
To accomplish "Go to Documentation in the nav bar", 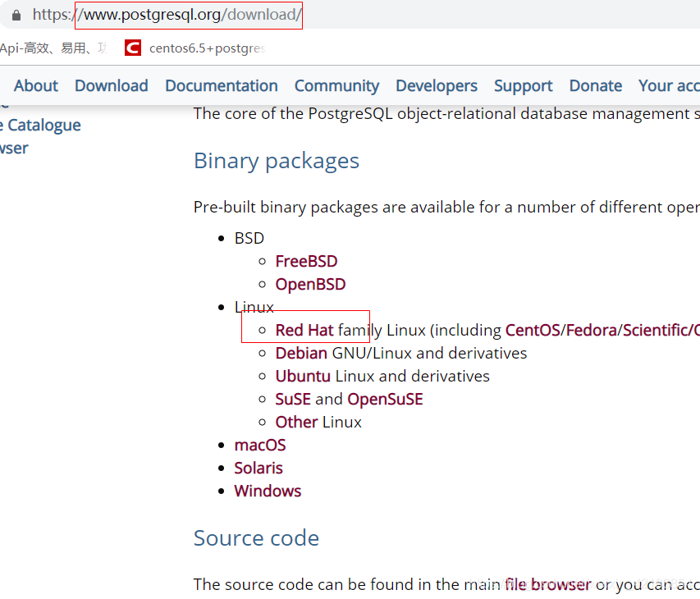I will point(222,85).
